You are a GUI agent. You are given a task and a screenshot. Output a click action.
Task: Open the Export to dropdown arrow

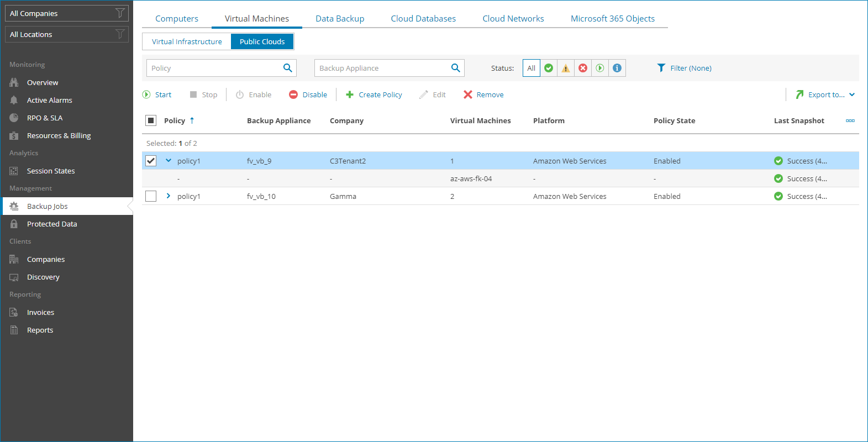pos(852,94)
